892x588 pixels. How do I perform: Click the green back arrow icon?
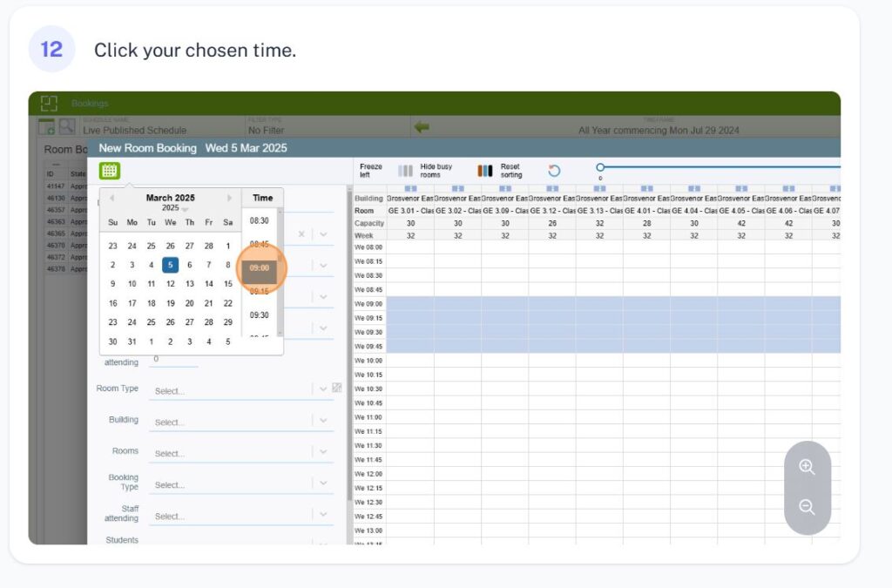(422, 127)
